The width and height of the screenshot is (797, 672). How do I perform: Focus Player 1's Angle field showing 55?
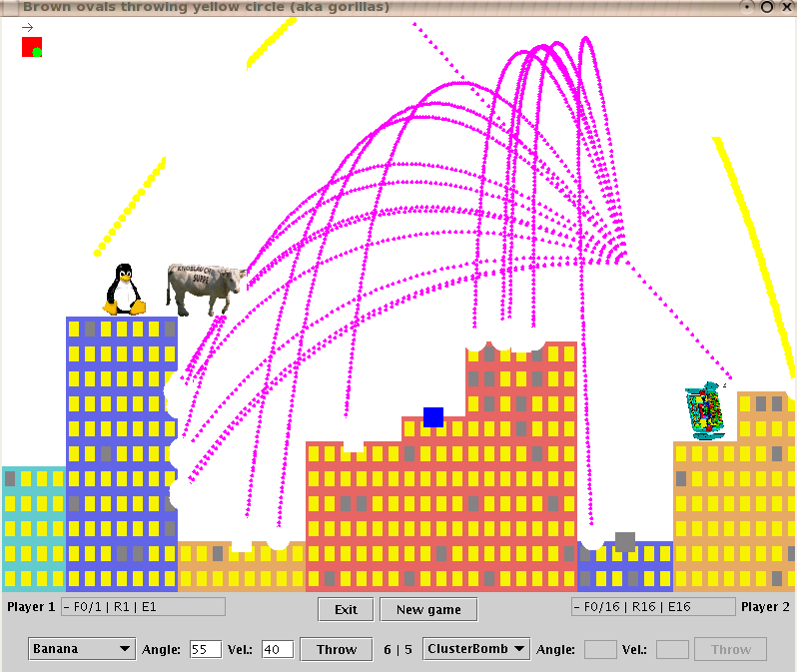[205, 649]
